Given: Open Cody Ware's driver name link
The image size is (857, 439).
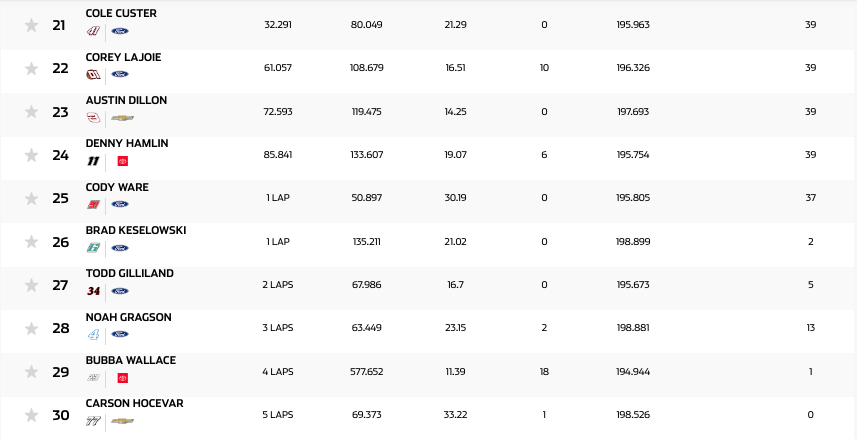Looking at the screenshot, I should pyautogui.click(x=118, y=187).
